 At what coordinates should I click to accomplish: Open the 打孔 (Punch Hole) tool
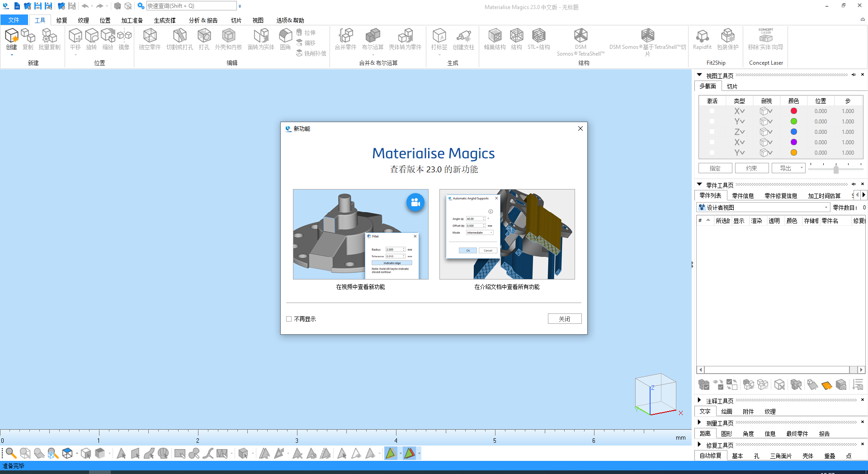point(204,40)
